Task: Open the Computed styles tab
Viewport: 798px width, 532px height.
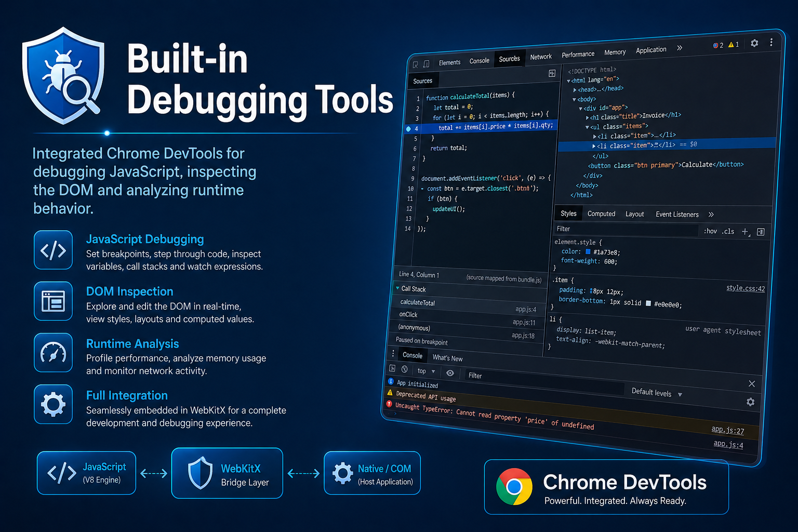Action: pos(601,214)
